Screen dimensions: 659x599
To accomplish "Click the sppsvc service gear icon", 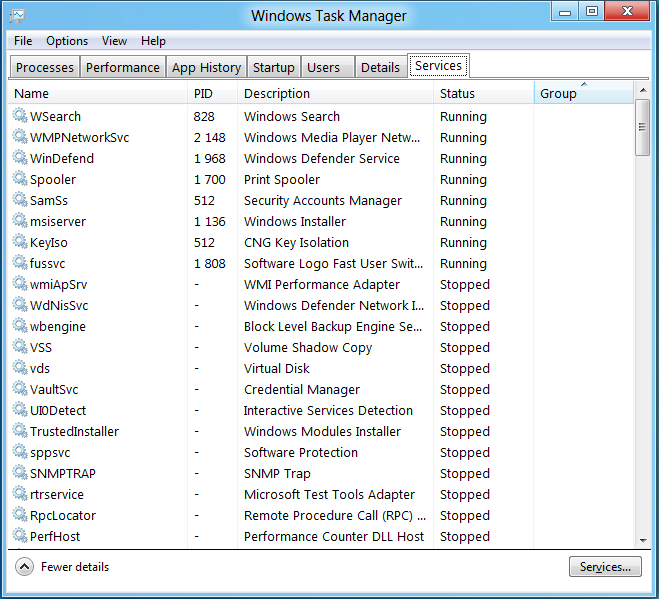I will [20, 451].
